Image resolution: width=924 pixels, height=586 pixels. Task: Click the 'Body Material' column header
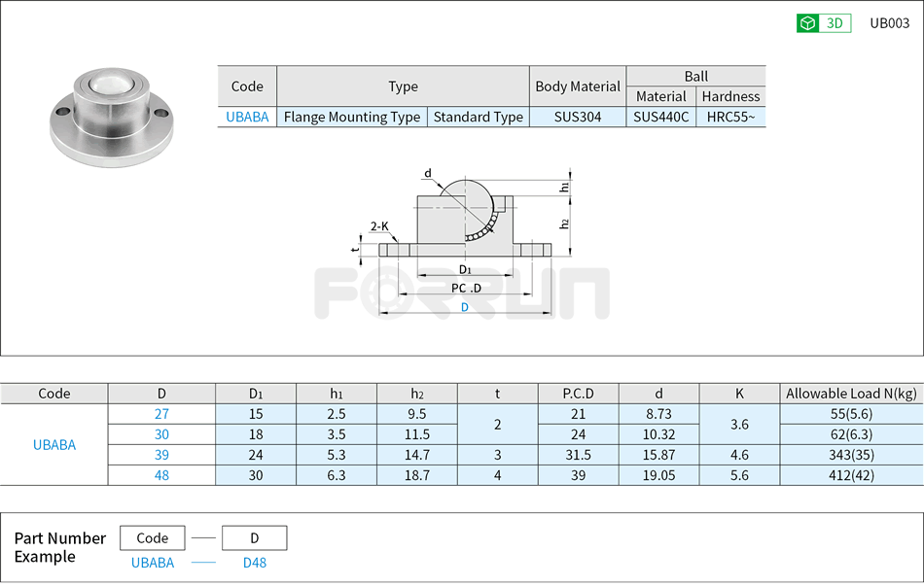pyautogui.click(x=578, y=86)
